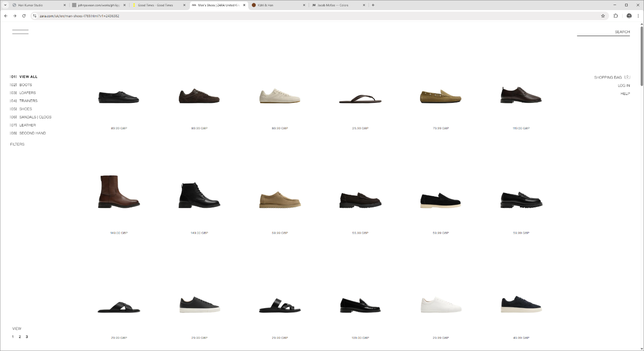This screenshot has height=351, width=644.
Task: Open the Help link
Action: coord(625,94)
